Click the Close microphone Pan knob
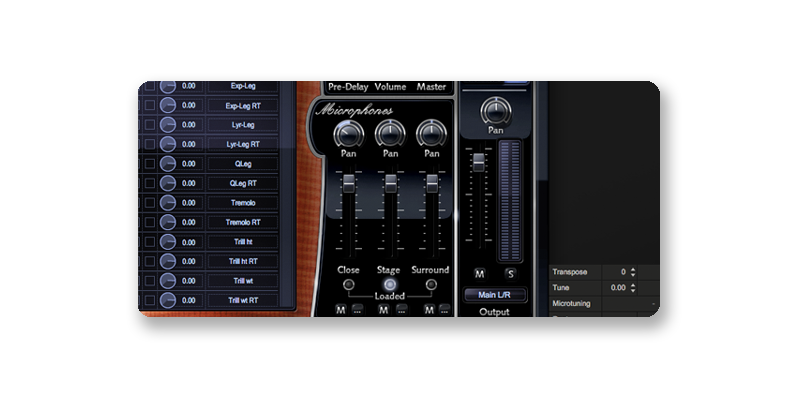Viewport: 800px width, 400px height. (x=348, y=132)
